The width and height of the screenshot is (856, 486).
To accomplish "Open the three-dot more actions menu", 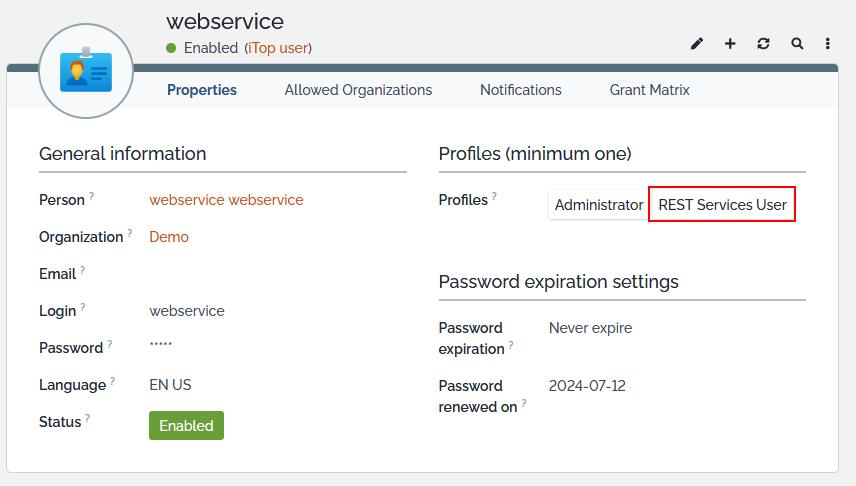I will [x=828, y=44].
